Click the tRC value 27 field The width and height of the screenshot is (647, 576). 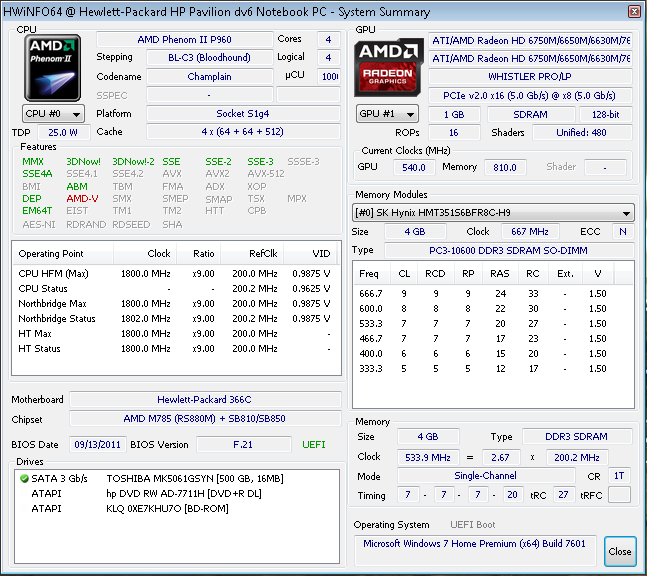564,495
